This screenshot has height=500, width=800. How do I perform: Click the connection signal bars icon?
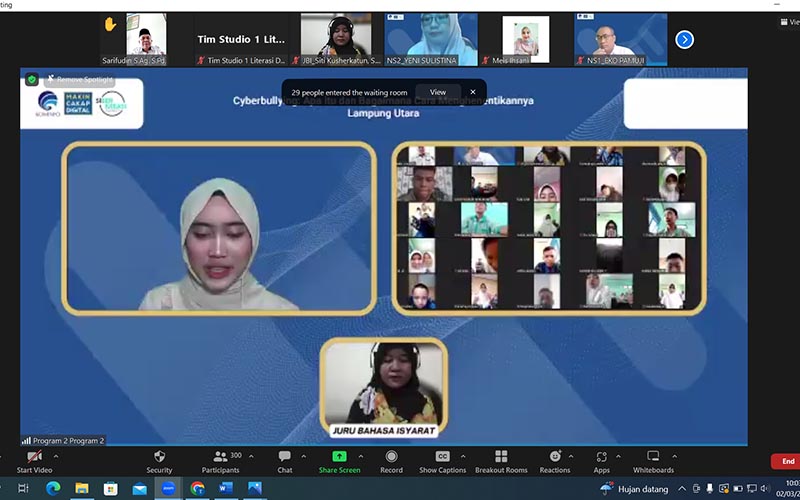coord(26,440)
